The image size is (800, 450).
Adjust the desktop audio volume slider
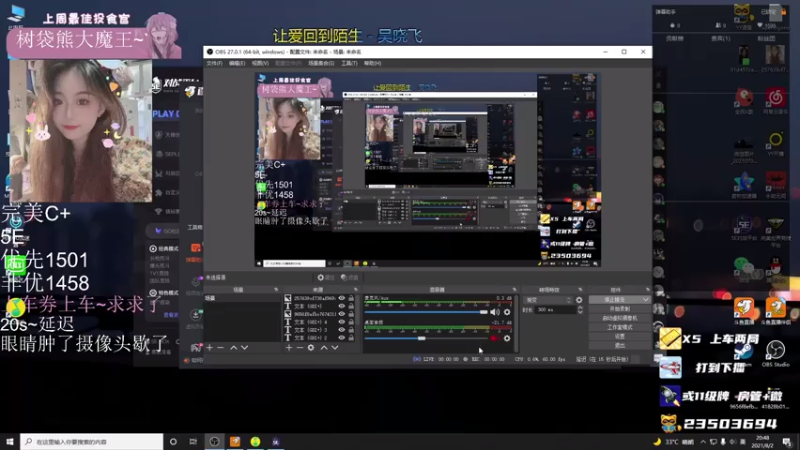click(426, 338)
